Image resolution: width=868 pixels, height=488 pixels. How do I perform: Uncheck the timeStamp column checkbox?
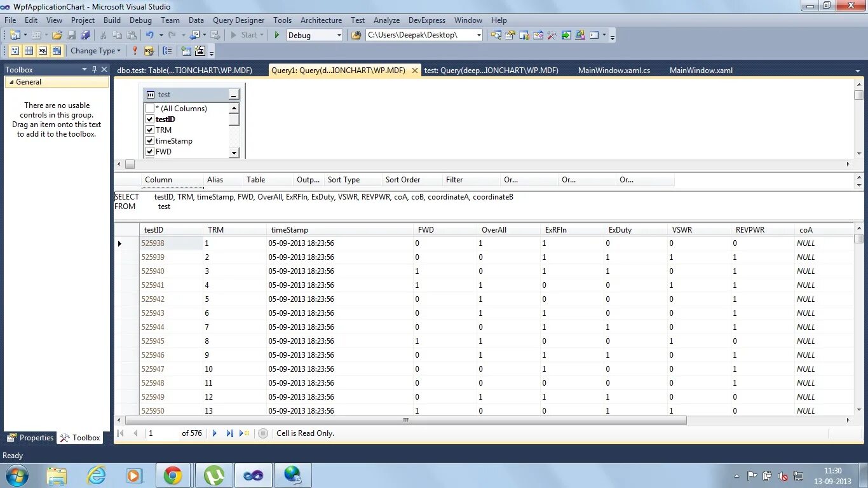point(150,141)
